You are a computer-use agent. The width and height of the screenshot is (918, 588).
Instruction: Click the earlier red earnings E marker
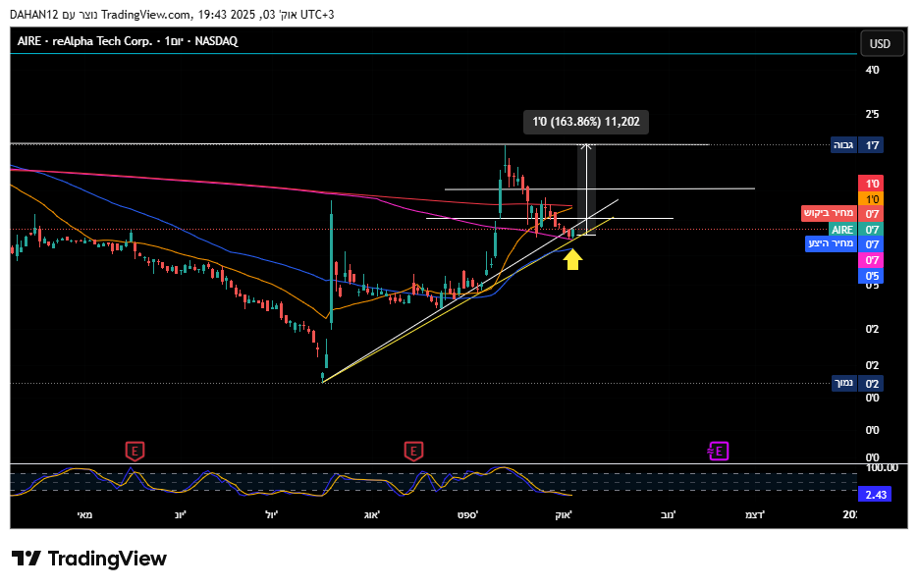tap(135, 452)
